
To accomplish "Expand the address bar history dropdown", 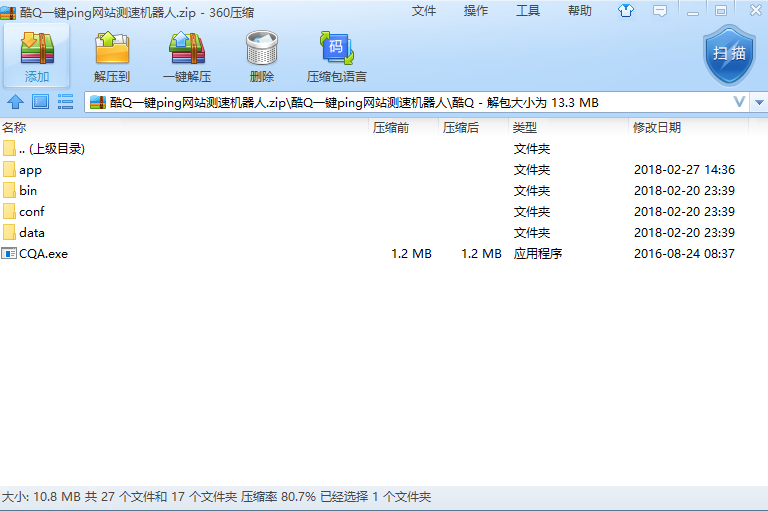I will click(739, 102).
